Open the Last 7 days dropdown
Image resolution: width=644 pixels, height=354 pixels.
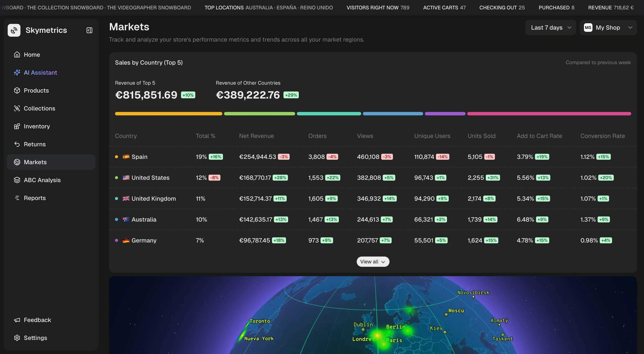point(551,28)
